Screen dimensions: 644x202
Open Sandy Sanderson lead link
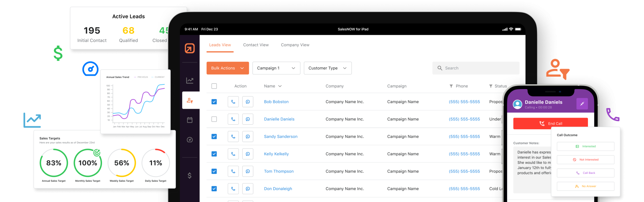click(280, 136)
